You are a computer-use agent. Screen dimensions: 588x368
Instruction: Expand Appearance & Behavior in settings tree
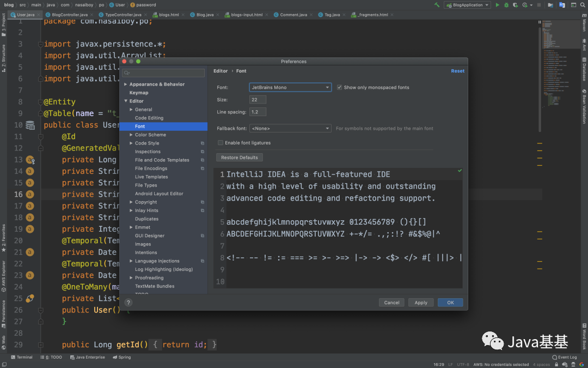click(126, 84)
